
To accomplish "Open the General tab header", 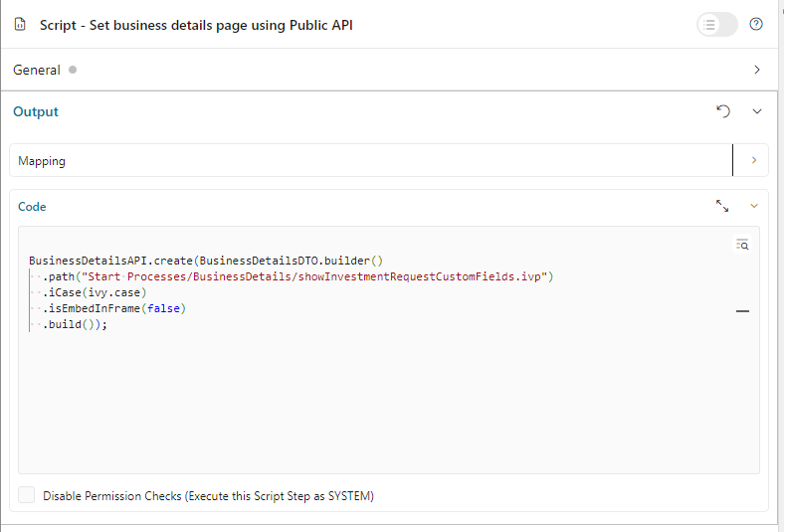I will point(37,70).
